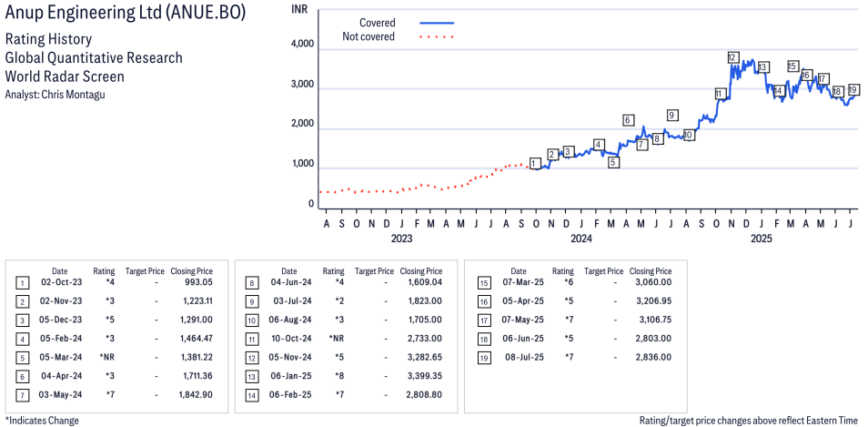The height and width of the screenshot is (427, 868).
Task: Click the *2 rating for 03-Jul-24
Action: (338, 301)
